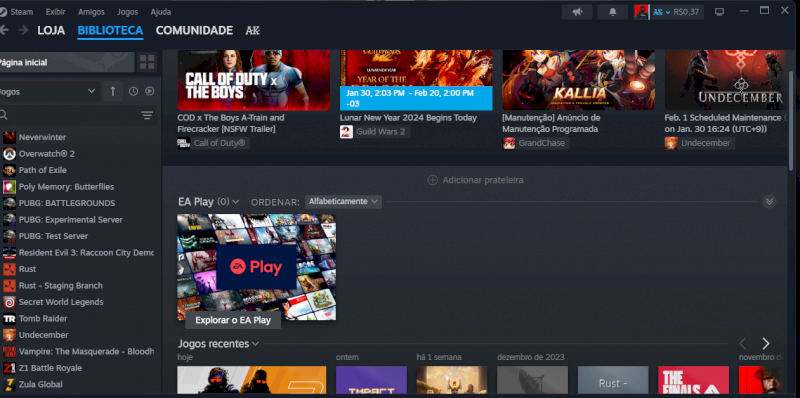Go forward with the right arrow
The width and height of the screenshot is (800, 398).
[23, 30]
